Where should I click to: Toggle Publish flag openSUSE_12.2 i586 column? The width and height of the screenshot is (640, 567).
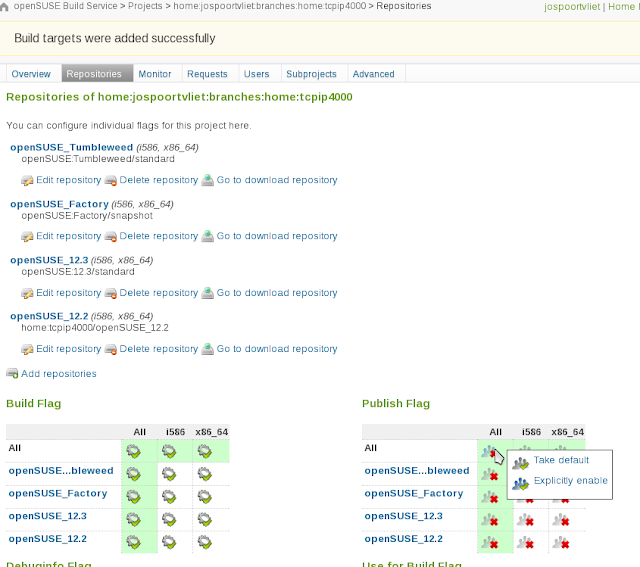point(525,543)
